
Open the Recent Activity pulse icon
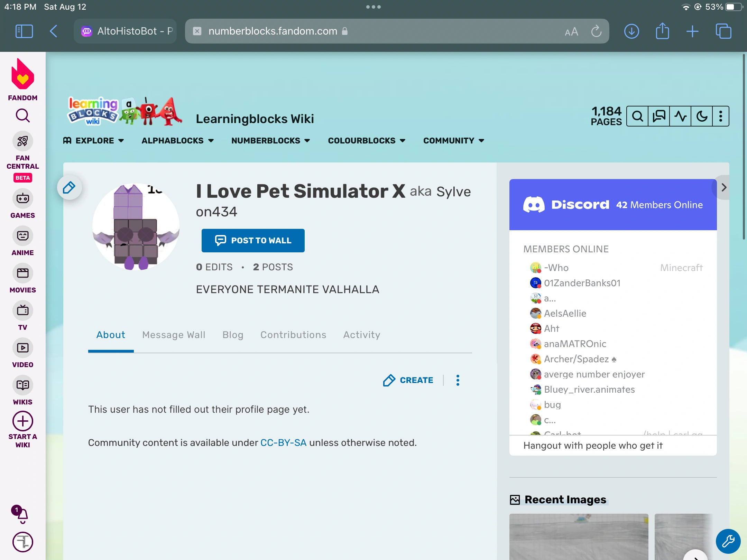click(x=680, y=116)
